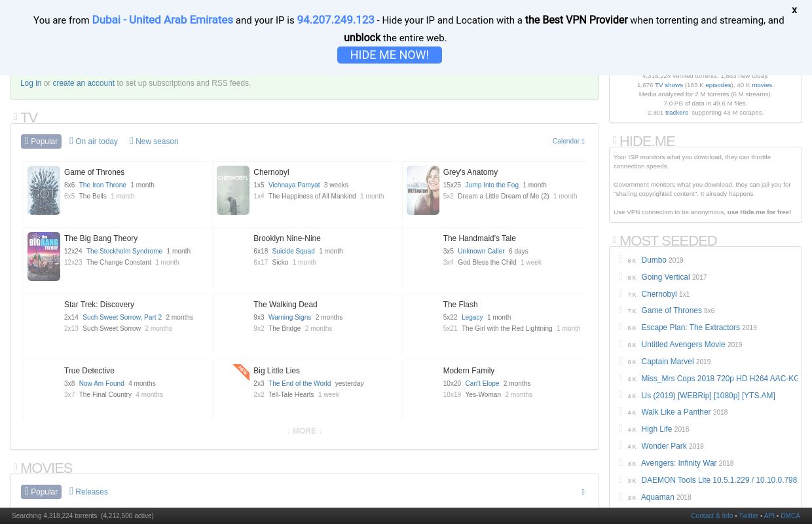This screenshot has width=812, height=524.
Task: Open Aquaman in Most Seeded
Action: tap(657, 497)
